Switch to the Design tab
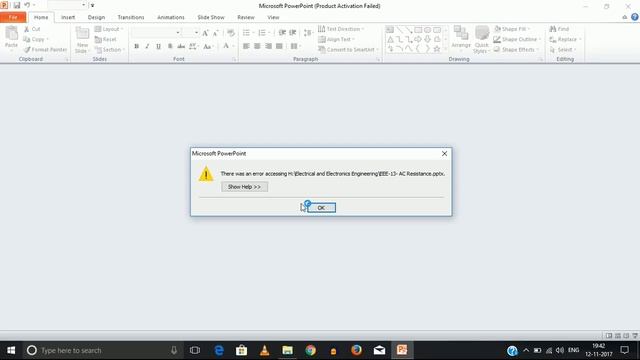The width and height of the screenshot is (640, 360). click(x=96, y=17)
